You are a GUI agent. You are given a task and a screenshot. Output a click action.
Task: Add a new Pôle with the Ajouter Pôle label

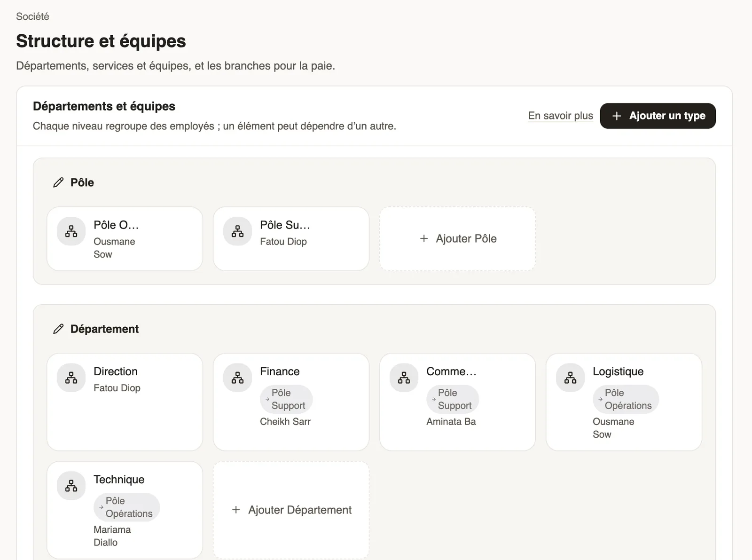click(x=466, y=238)
